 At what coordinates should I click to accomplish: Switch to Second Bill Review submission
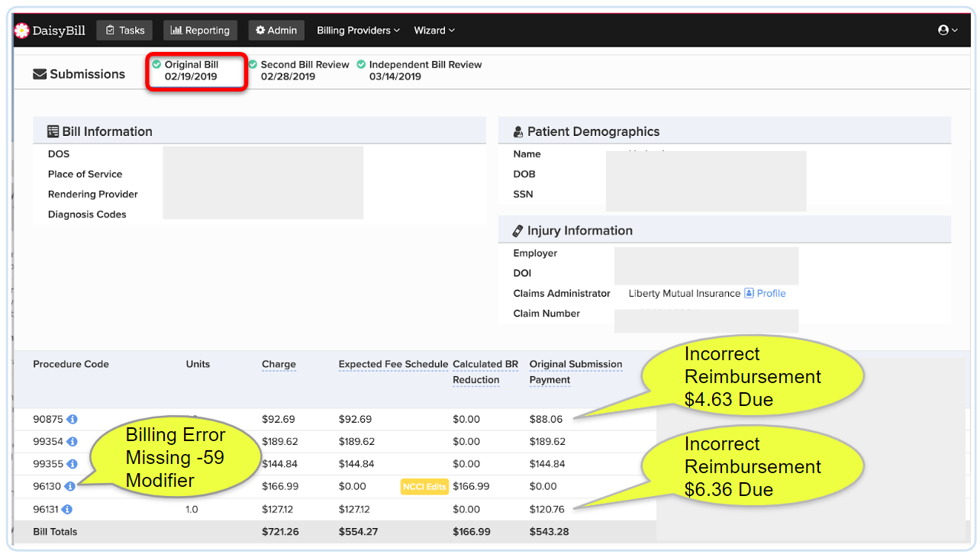tap(304, 70)
